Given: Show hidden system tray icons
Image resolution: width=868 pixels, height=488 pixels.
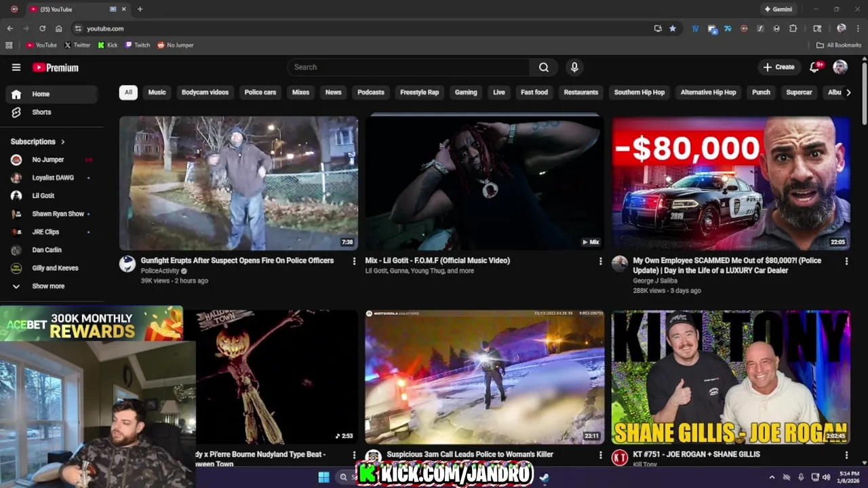Looking at the screenshot, I should [772, 477].
